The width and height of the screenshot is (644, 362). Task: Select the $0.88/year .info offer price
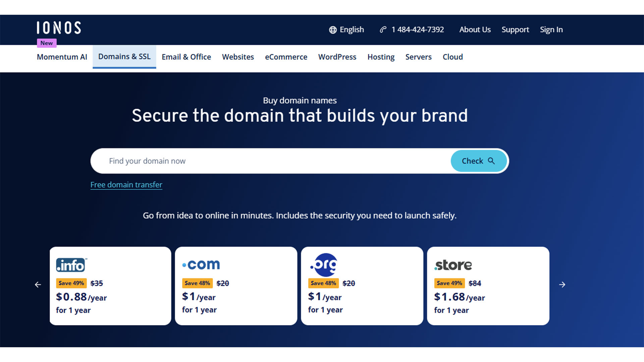[81, 297]
